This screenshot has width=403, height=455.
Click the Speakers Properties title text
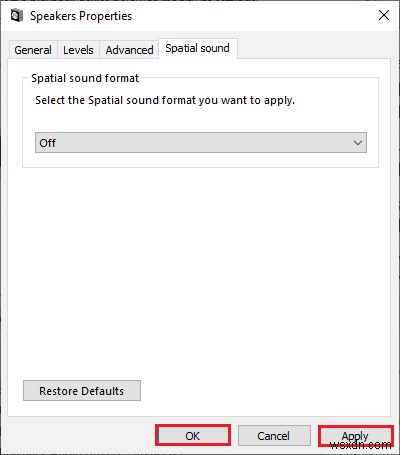tap(81, 16)
